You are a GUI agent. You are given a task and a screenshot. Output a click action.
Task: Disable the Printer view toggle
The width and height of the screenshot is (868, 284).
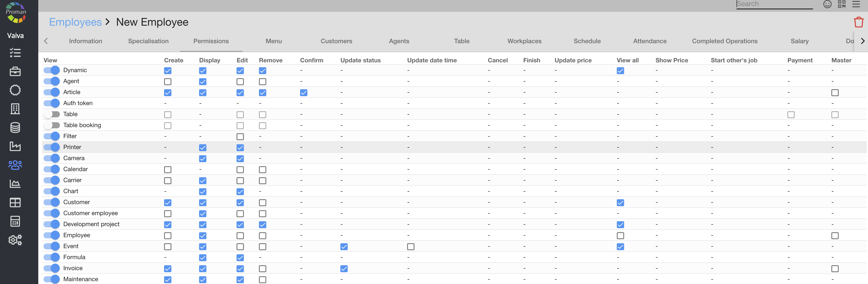(52, 147)
